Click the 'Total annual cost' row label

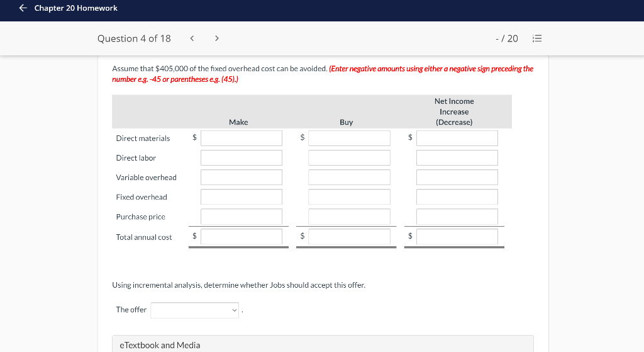tap(144, 237)
